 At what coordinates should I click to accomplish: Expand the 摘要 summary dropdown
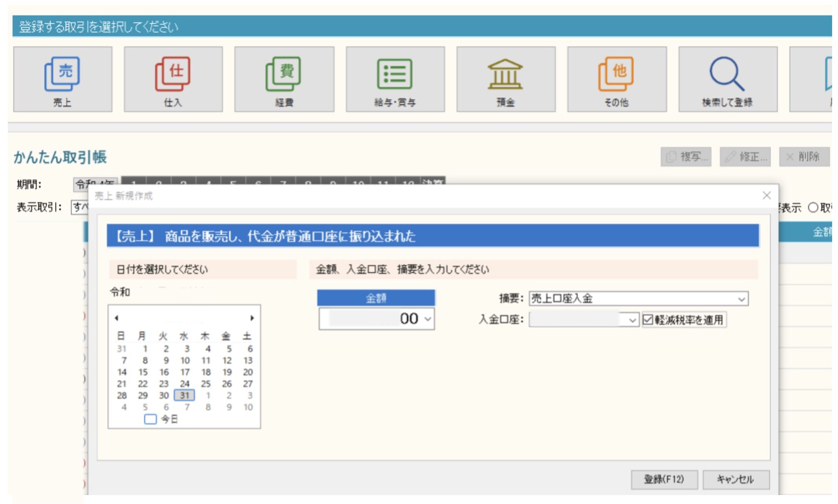(741, 299)
